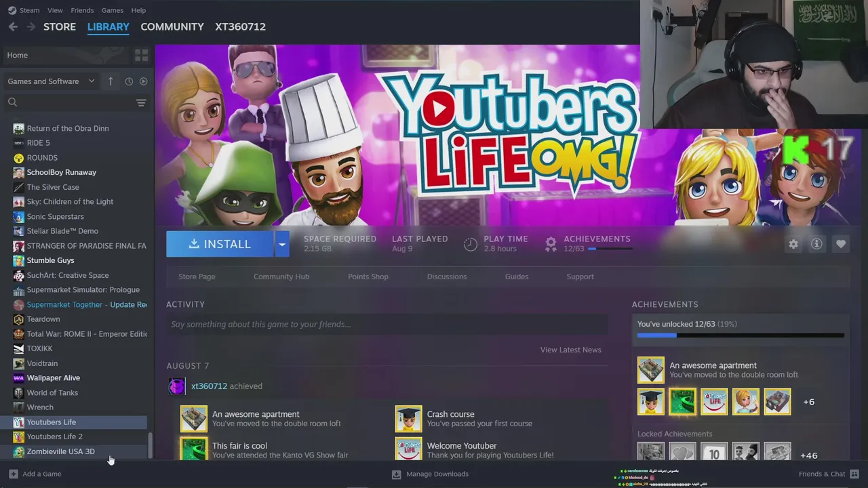Open the install options dropdown arrow

(282, 244)
